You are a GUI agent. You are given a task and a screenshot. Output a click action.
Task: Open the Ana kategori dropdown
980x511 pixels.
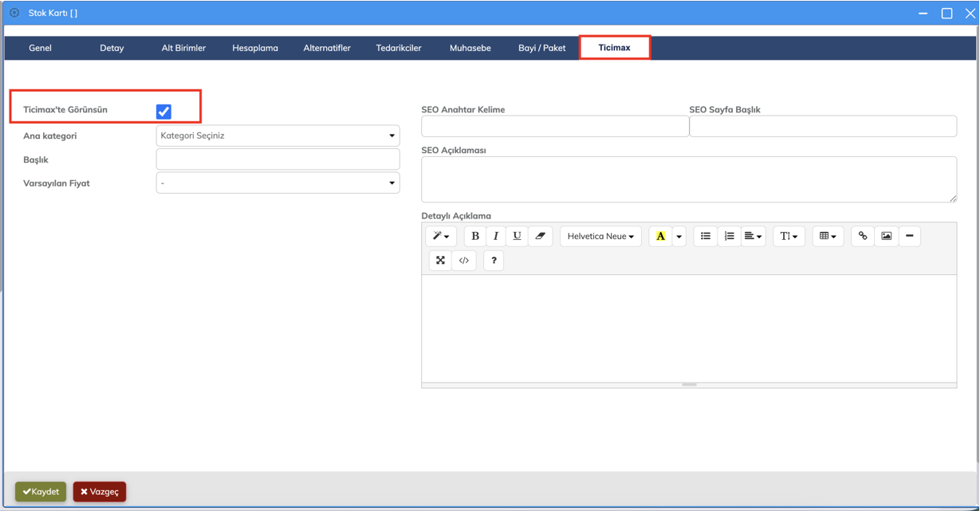277,136
